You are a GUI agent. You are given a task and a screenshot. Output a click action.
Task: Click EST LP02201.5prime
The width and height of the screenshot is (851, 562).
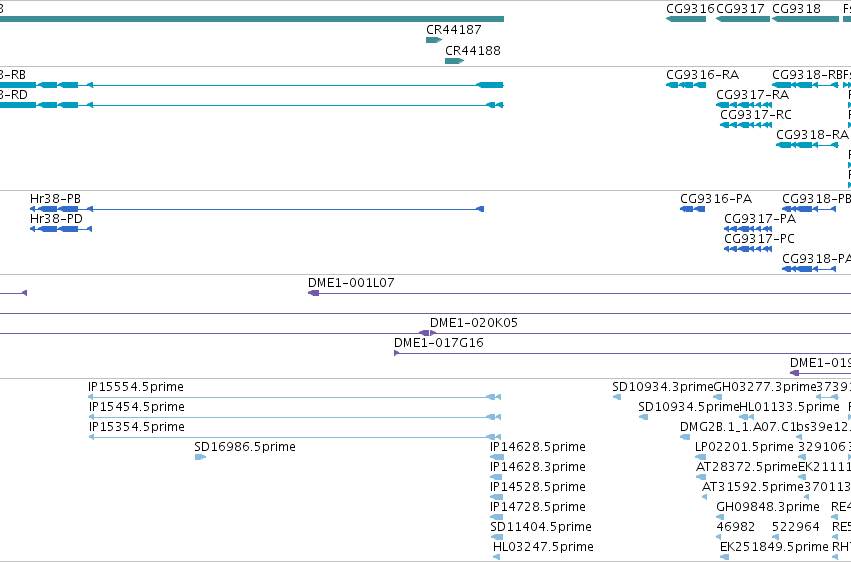(701, 457)
